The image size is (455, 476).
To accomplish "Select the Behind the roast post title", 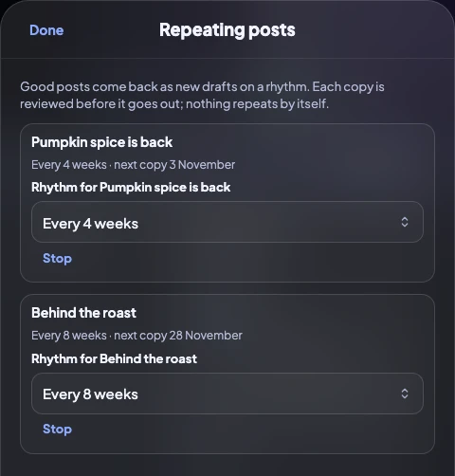I will 83,313.
